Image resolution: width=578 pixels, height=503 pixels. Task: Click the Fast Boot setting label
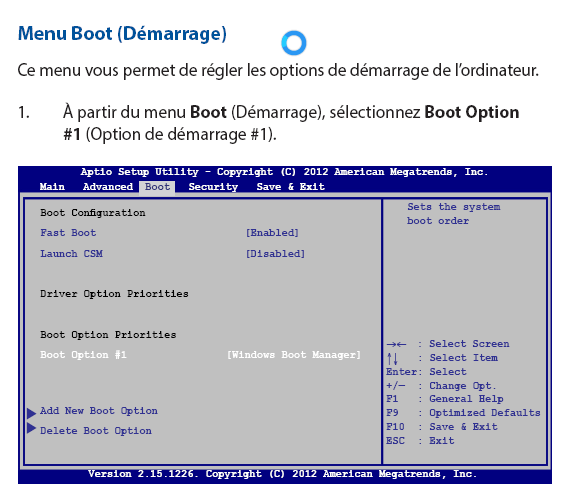(68, 233)
